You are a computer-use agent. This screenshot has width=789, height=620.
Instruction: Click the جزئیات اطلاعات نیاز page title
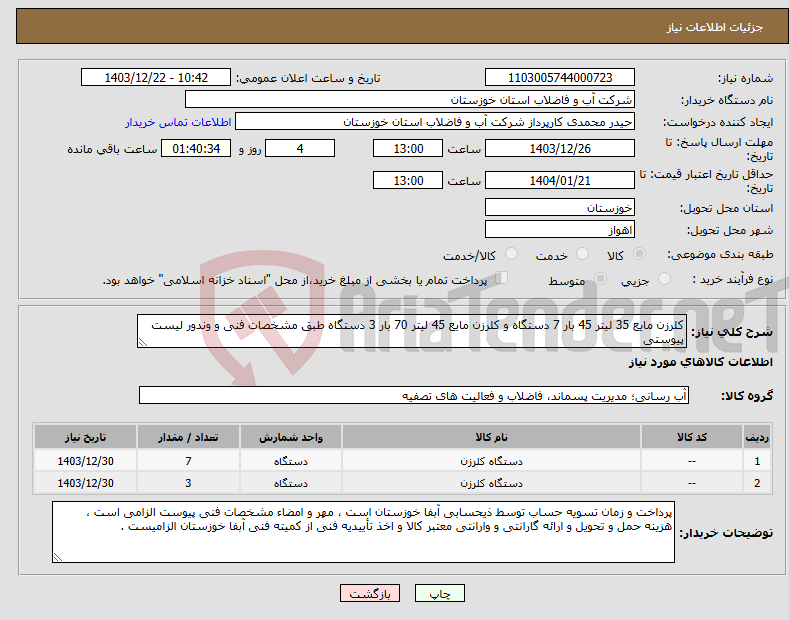[715, 27]
